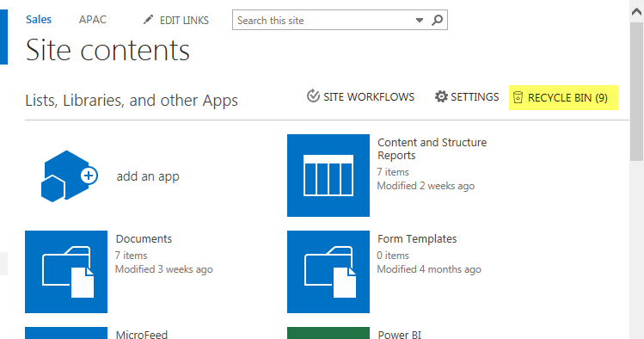Click 'Modified 2 weeks ago' text
The width and height of the screenshot is (644, 339).
(x=426, y=186)
